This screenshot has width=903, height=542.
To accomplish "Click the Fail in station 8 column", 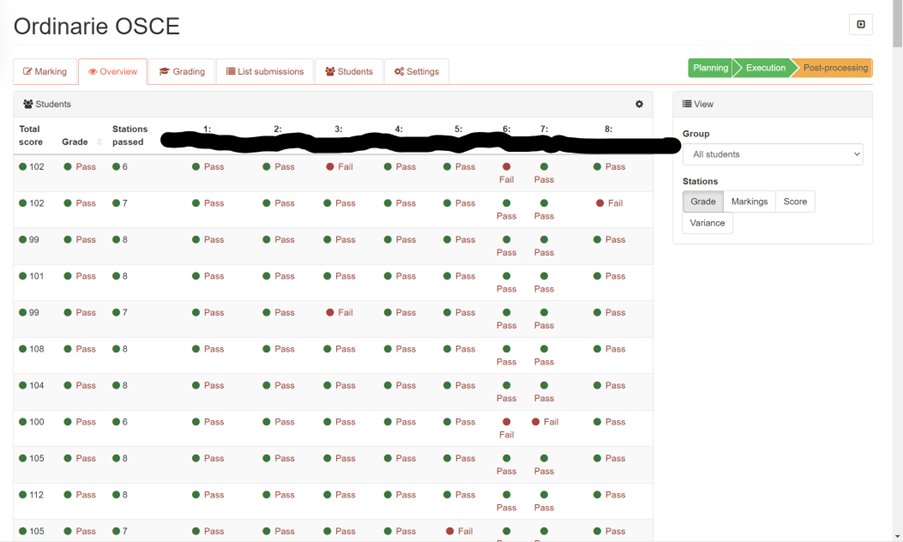I will (609, 203).
